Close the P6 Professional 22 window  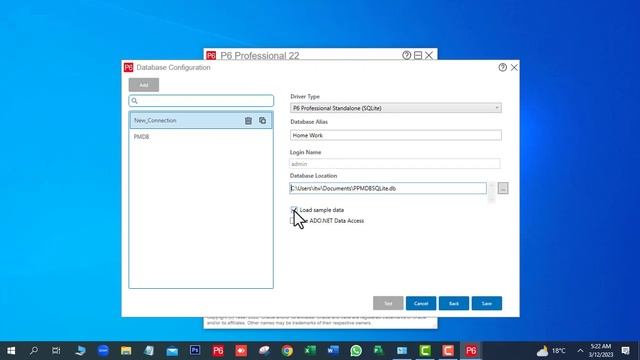pyautogui.click(x=429, y=55)
